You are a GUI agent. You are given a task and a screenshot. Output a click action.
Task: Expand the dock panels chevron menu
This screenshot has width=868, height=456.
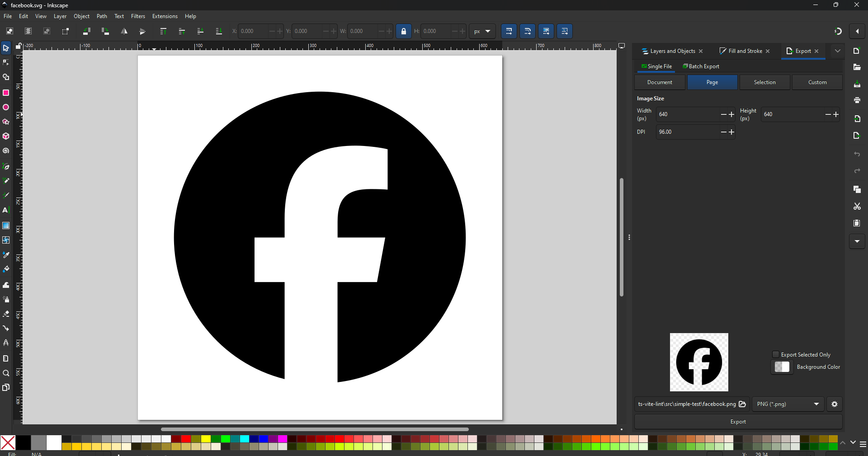[838, 51]
